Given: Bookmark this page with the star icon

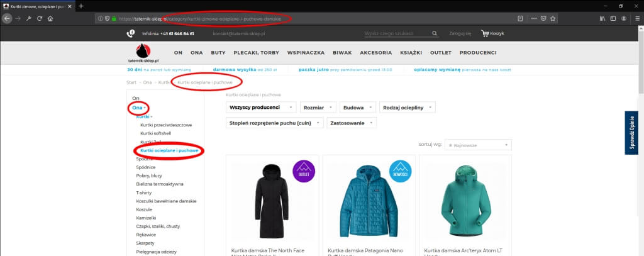Looking at the screenshot, I should point(553,18).
